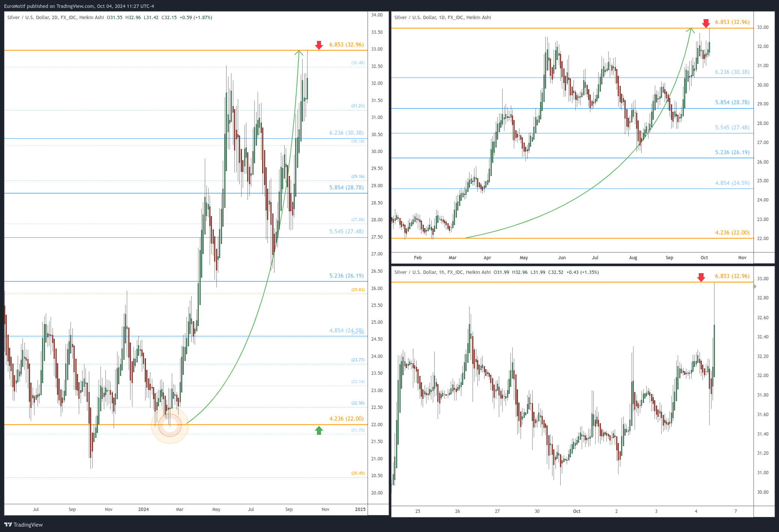Click the '5.545 (27.48)' label on the 1D chart

pos(732,128)
